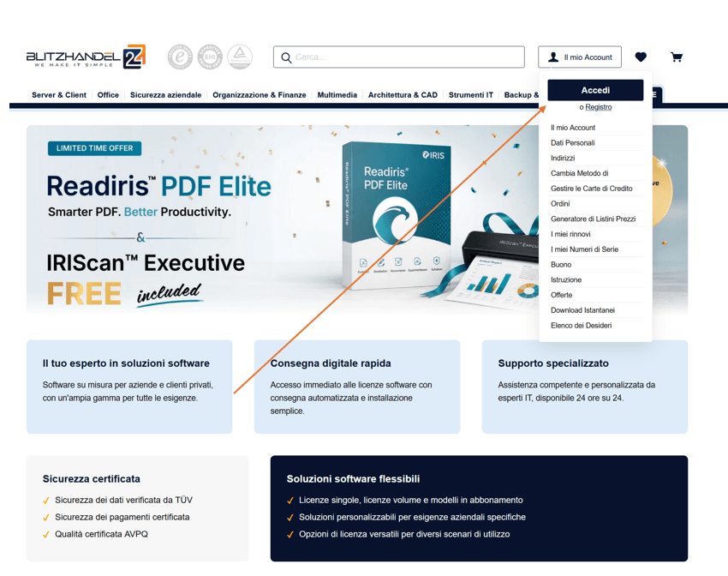Click Consegna digitale rapida heading
This screenshot has height=576, width=728.
point(331,363)
